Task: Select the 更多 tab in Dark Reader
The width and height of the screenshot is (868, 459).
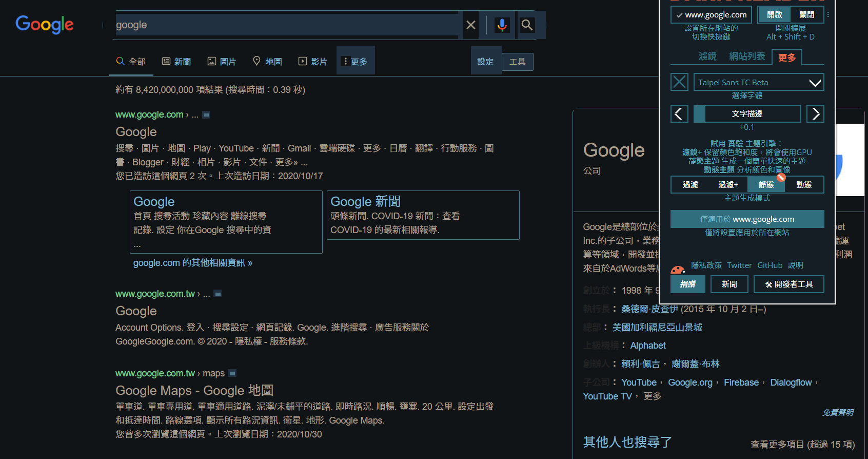Action: point(787,58)
